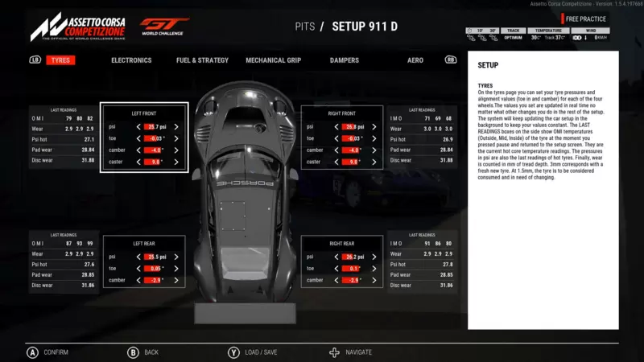Decrease Left Front camber value
Screen dimensions: 644x362
point(138,150)
